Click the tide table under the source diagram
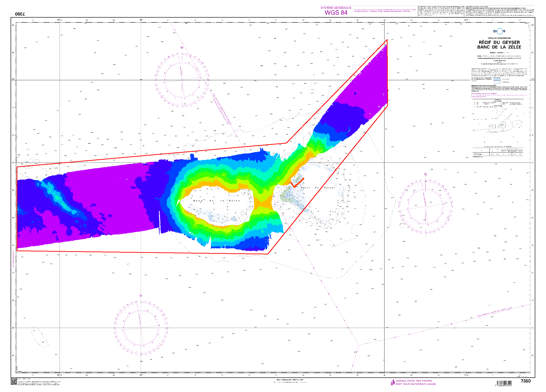Image resolution: width=546 pixels, height=392 pixels. click(x=498, y=152)
